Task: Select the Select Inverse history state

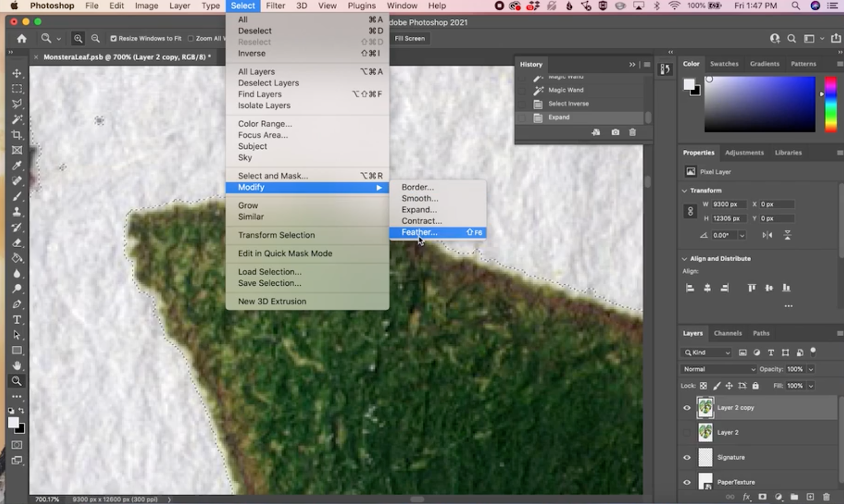Action: click(x=580, y=104)
